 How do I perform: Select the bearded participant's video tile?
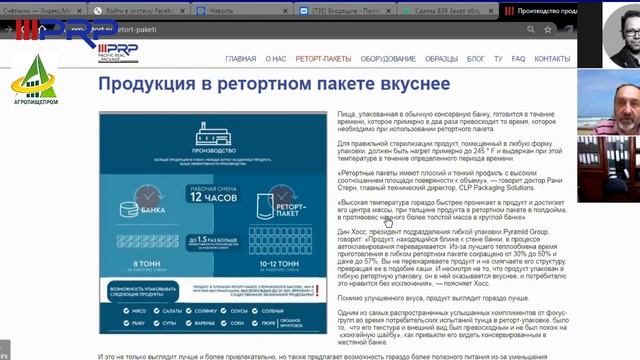[609, 102]
